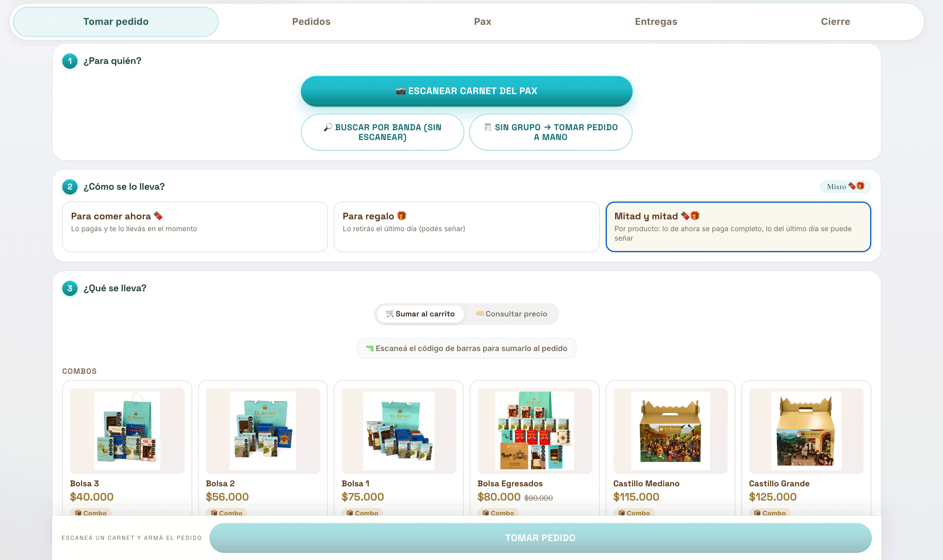Click the Bolsa 1 product image
943x560 pixels.
point(399,431)
